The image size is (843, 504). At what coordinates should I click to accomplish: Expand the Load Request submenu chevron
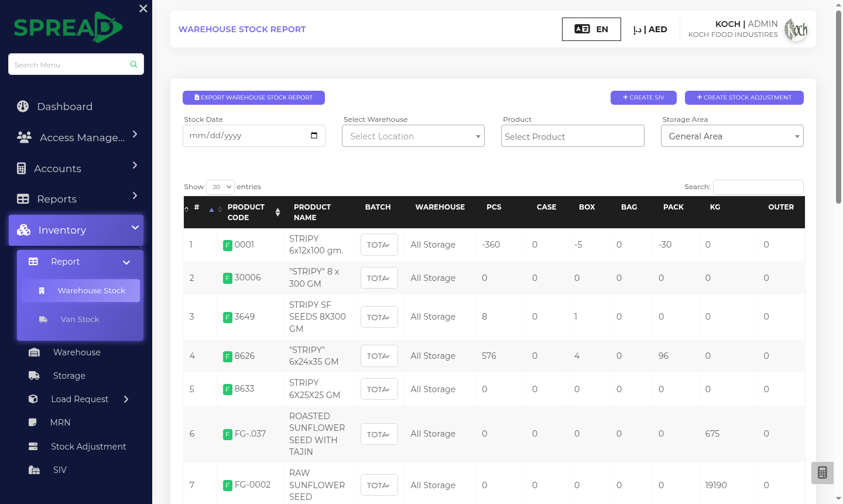pos(126,399)
